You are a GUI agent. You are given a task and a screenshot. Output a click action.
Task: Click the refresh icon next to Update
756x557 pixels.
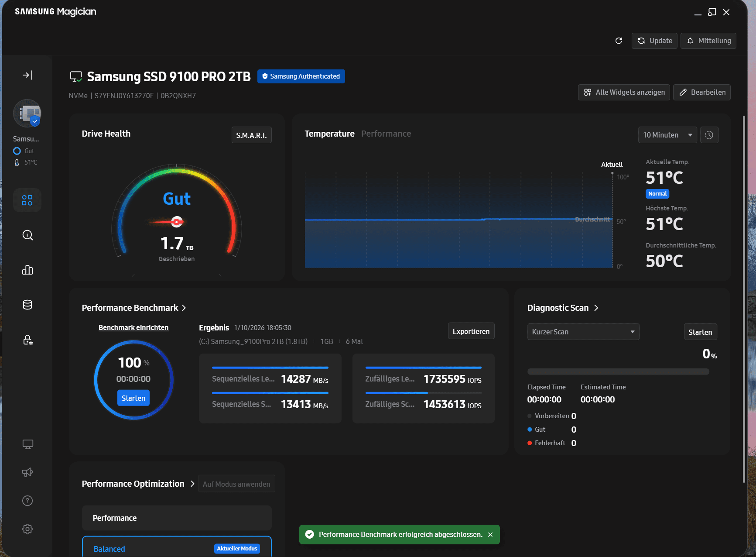(x=619, y=41)
